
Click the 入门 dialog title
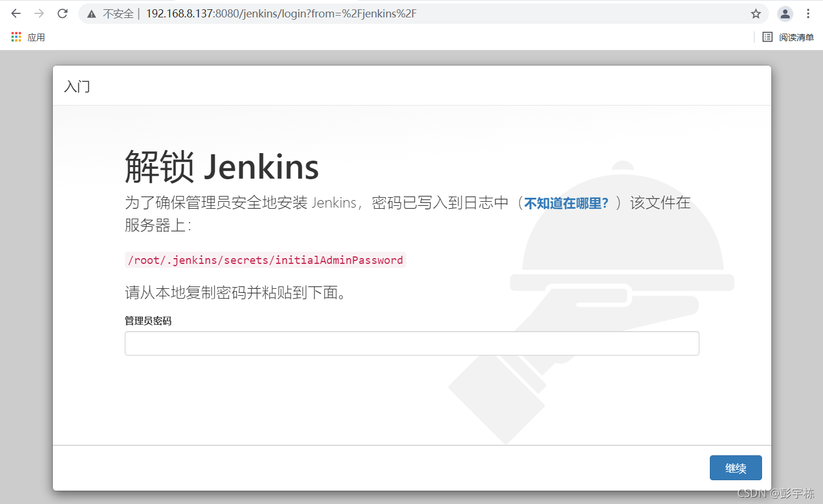click(x=77, y=86)
